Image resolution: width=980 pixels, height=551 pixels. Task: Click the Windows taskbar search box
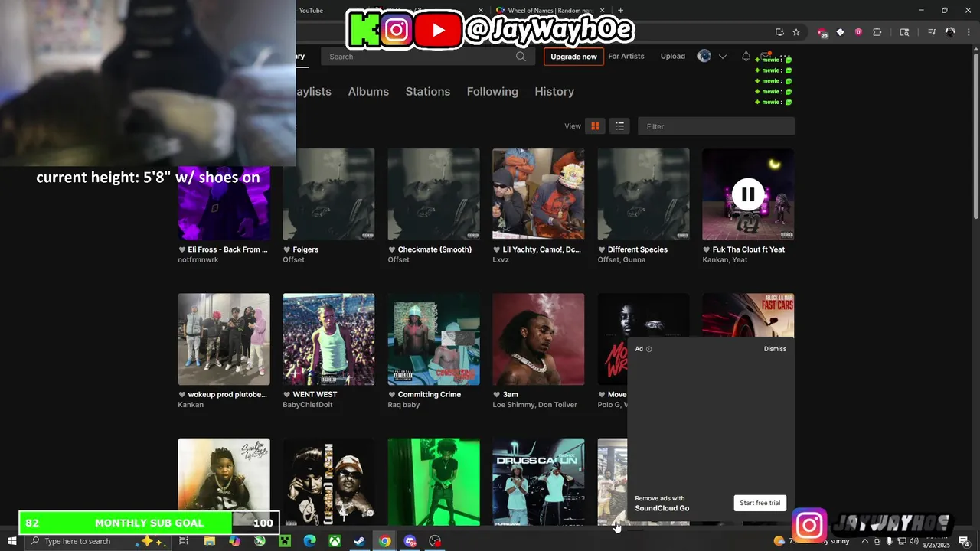98,541
